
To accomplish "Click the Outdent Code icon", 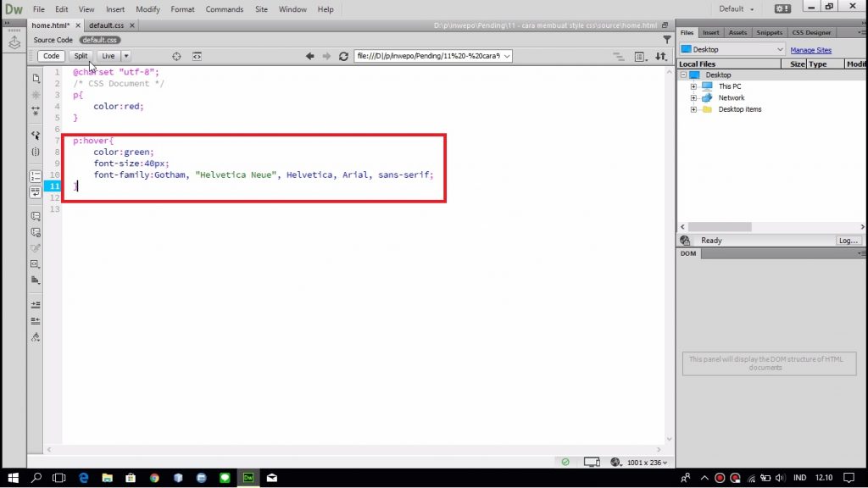I will [36, 320].
